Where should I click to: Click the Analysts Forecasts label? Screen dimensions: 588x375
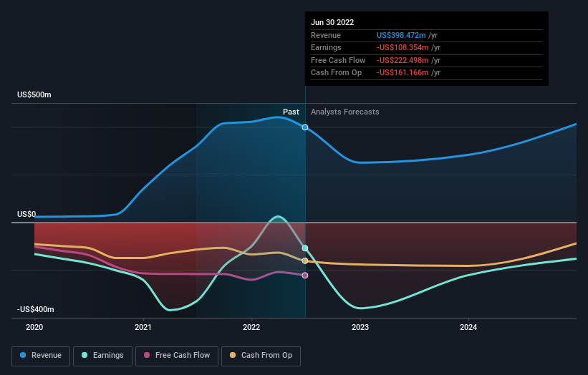click(344, 112)
